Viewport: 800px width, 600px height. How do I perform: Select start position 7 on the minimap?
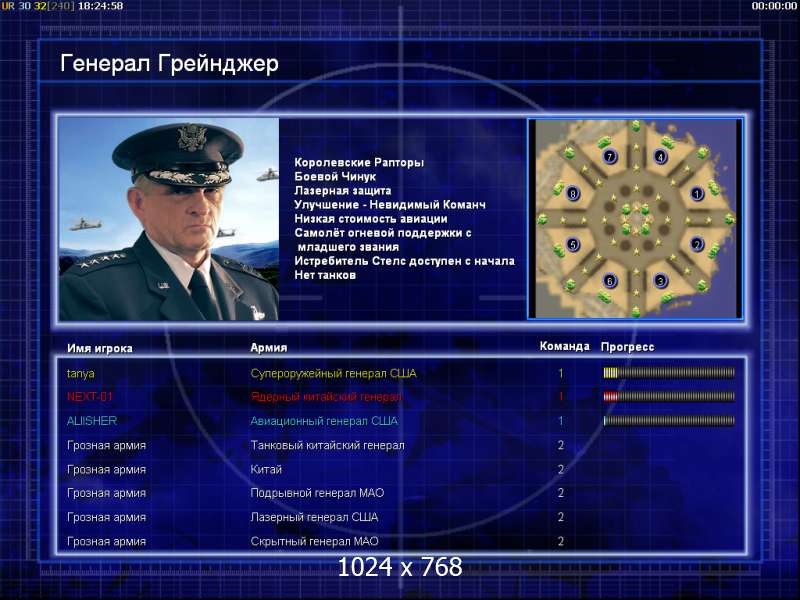point(609,156)
